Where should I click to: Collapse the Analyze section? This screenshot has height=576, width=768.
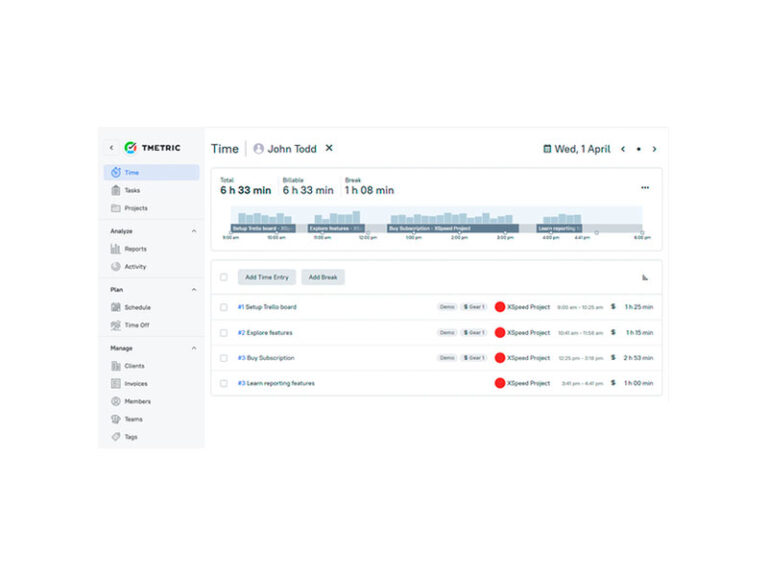pyautogui.click(x=194, y=231)
